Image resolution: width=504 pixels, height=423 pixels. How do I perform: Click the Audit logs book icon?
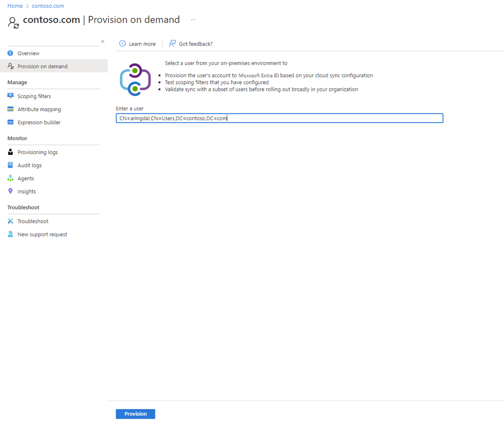pos(10,165)
